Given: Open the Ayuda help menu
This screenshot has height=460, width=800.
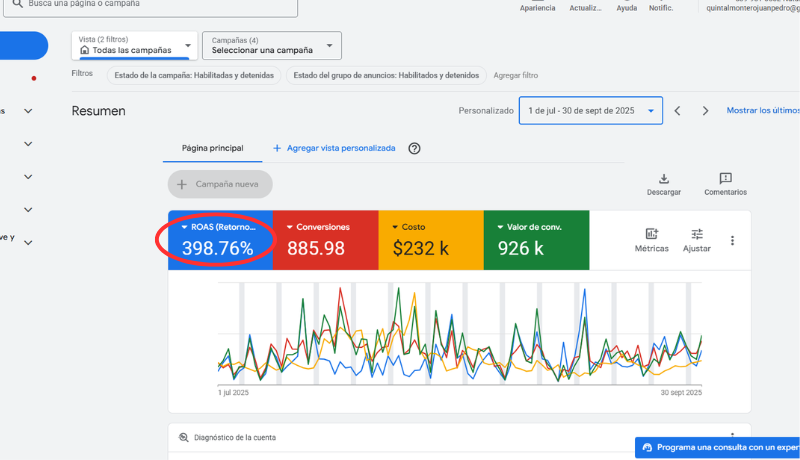Looking at the screenshot, I should [627, 6].
